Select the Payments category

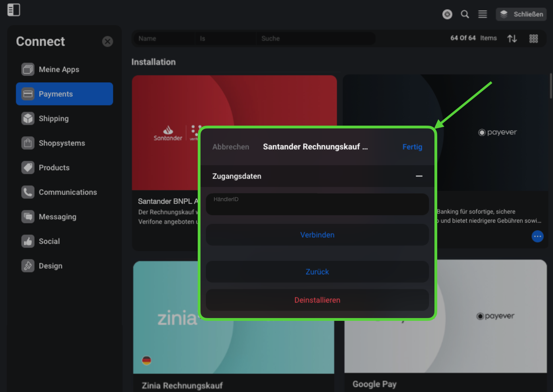click(x=64, y=94)
